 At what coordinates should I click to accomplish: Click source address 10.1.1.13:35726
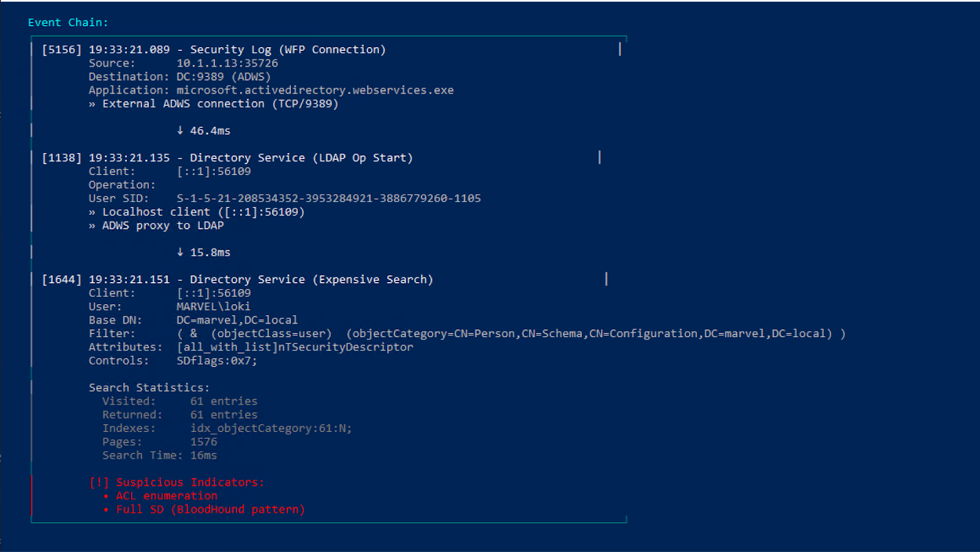(227, 63)
